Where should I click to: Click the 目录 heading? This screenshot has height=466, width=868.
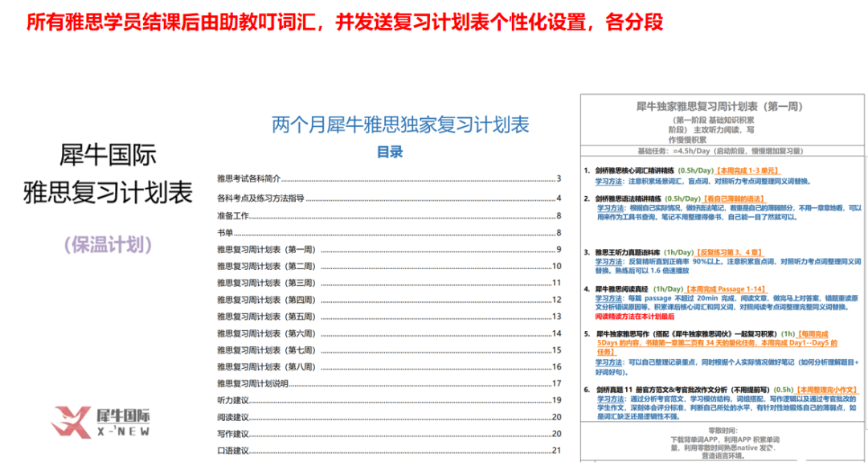390,152
